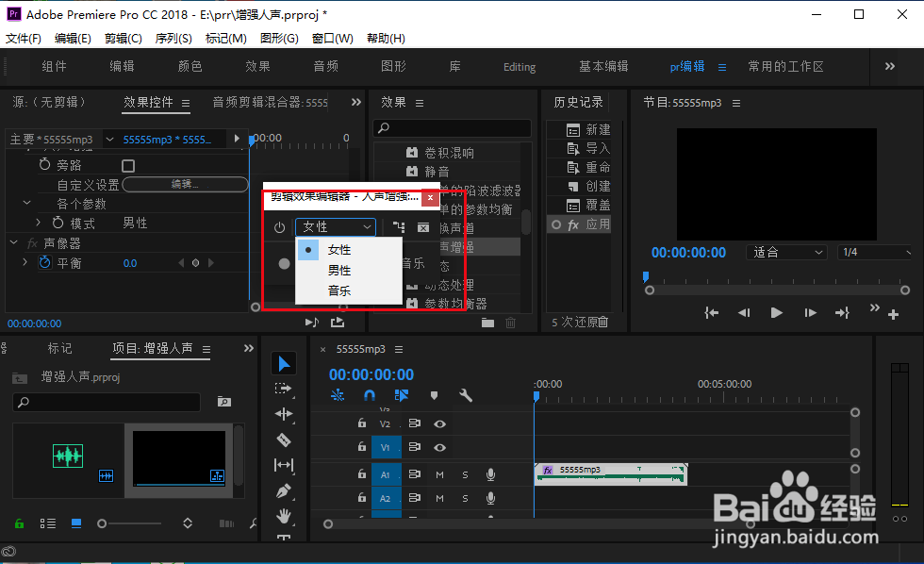Toggle power button in clip effect editor
Viewport: 924px width, 564px height.
(280, 227)
